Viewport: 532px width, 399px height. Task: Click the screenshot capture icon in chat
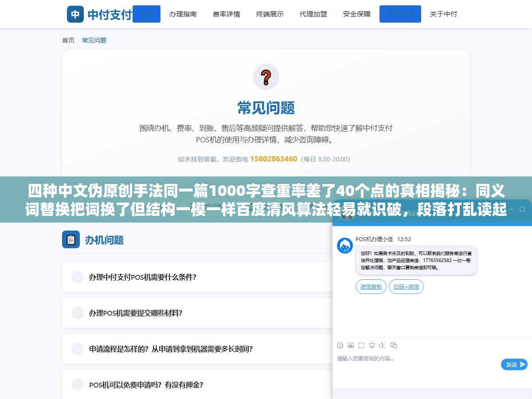(x=361, y=345)
